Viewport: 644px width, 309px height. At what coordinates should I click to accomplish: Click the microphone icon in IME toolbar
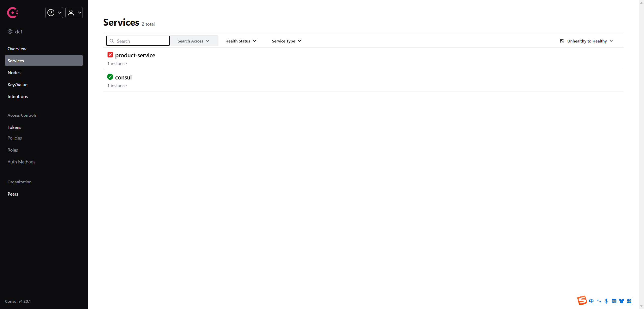point(606,301)
